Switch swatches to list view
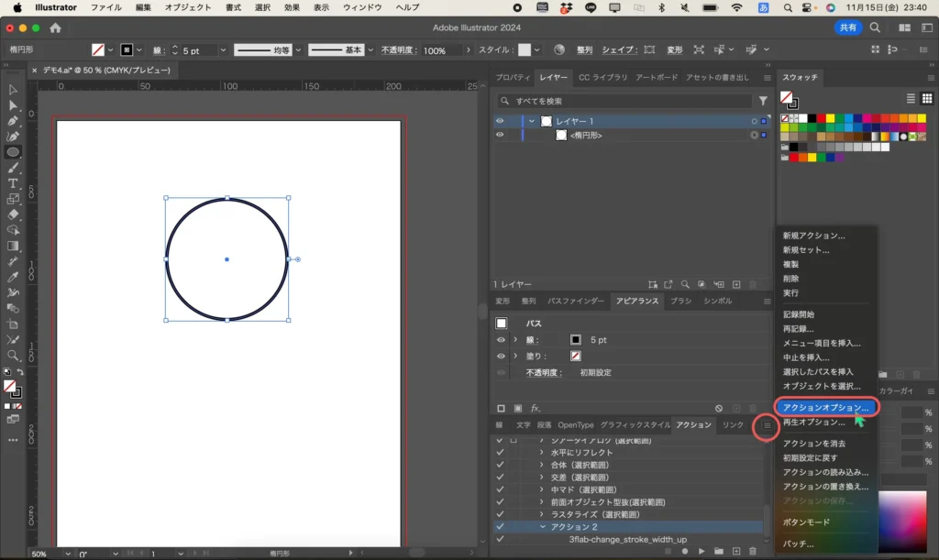 click(911, 98)
